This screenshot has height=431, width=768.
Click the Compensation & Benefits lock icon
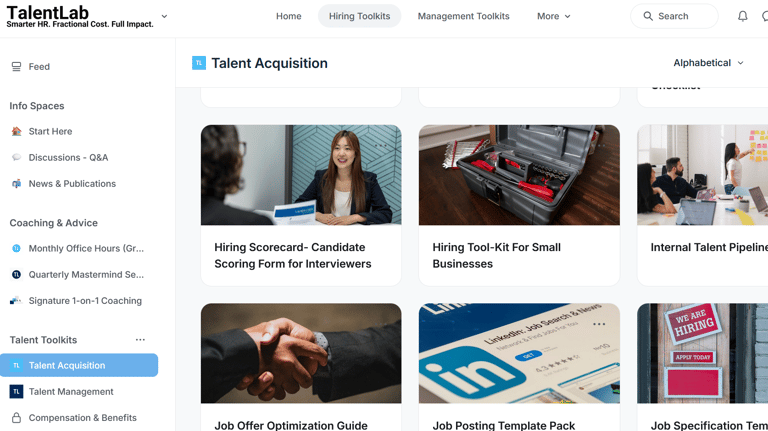click(x=16, y=418)
